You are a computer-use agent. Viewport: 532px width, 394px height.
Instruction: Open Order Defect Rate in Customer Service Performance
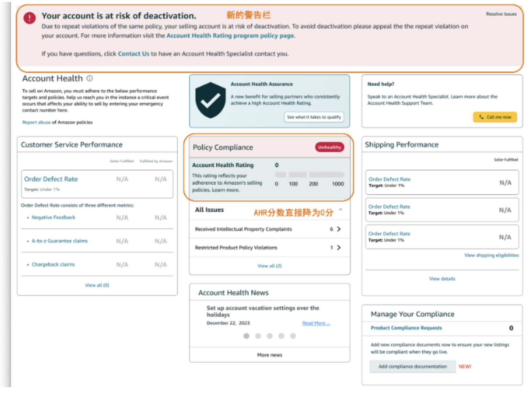pos(51,179)
